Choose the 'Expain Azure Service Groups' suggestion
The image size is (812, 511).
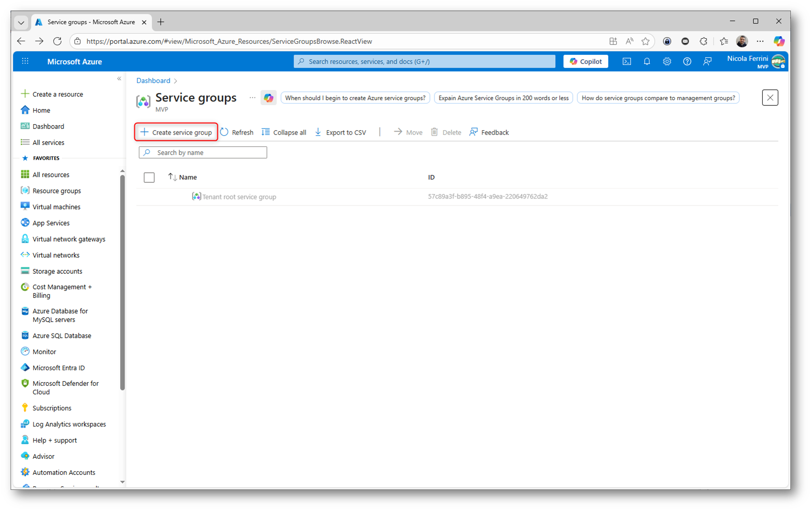pyautogui.click(x=504, y=98)
